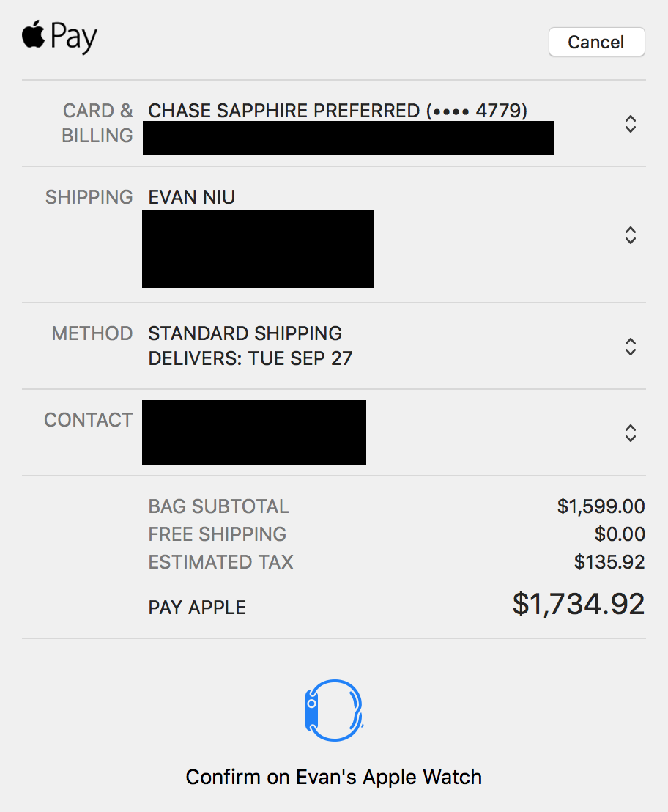The width and height of the screenshot is (668, 812).
Task: Click the Delivers Tue Sep 27 line
Action: click(x=250, y=358)
